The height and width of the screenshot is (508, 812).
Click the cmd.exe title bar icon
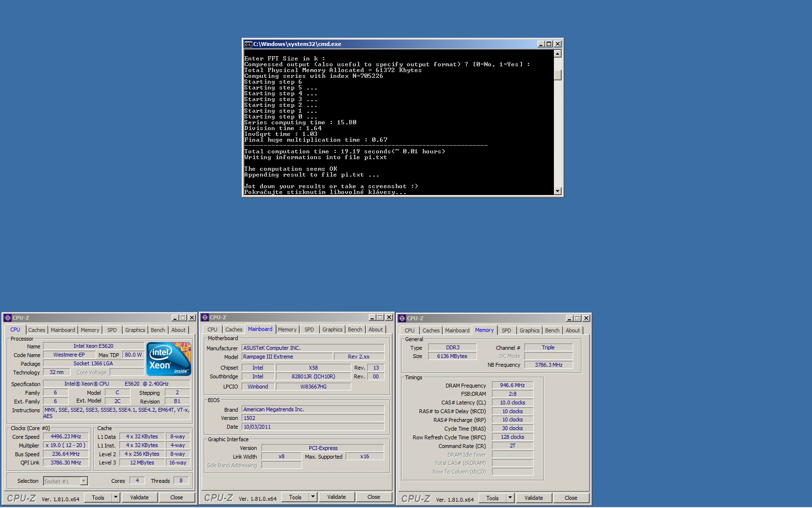(248, 44)
